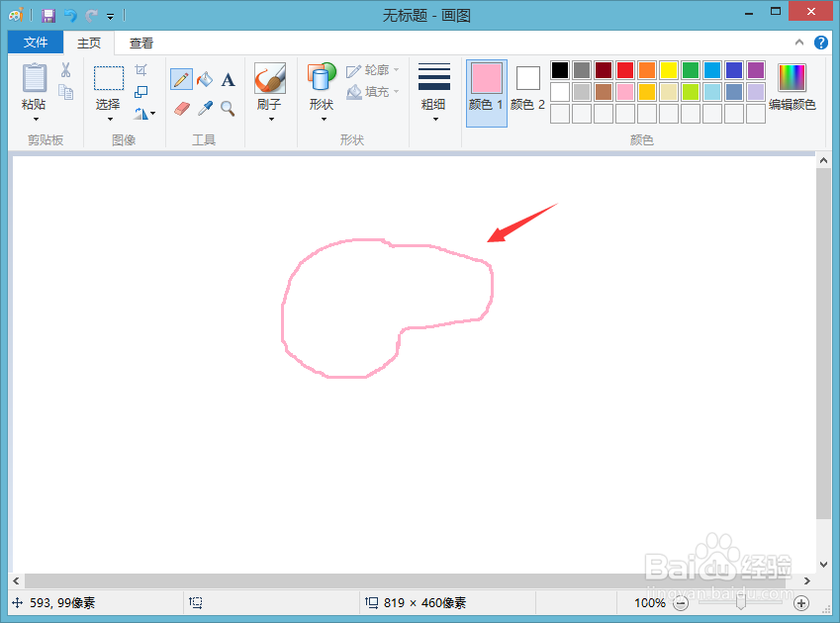This screenshot has height=623, width=840.
Task: Open the 文件 menu
Action: click(35, 43)
